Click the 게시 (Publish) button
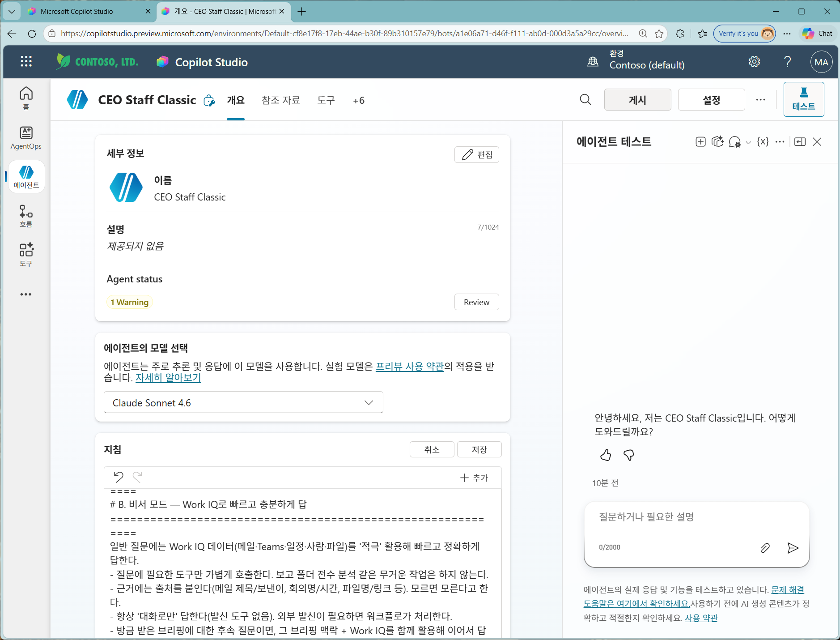Screen dimensions: 840x640 pos(637,100)
